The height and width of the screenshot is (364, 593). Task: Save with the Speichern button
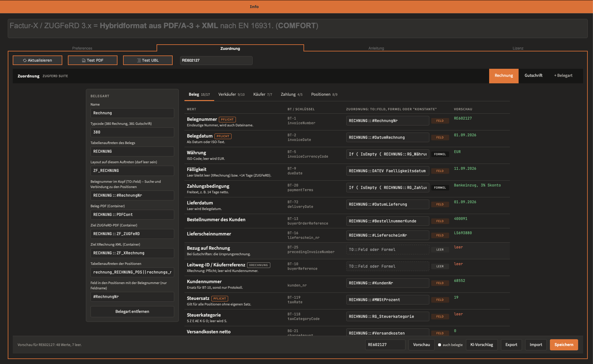564,345
